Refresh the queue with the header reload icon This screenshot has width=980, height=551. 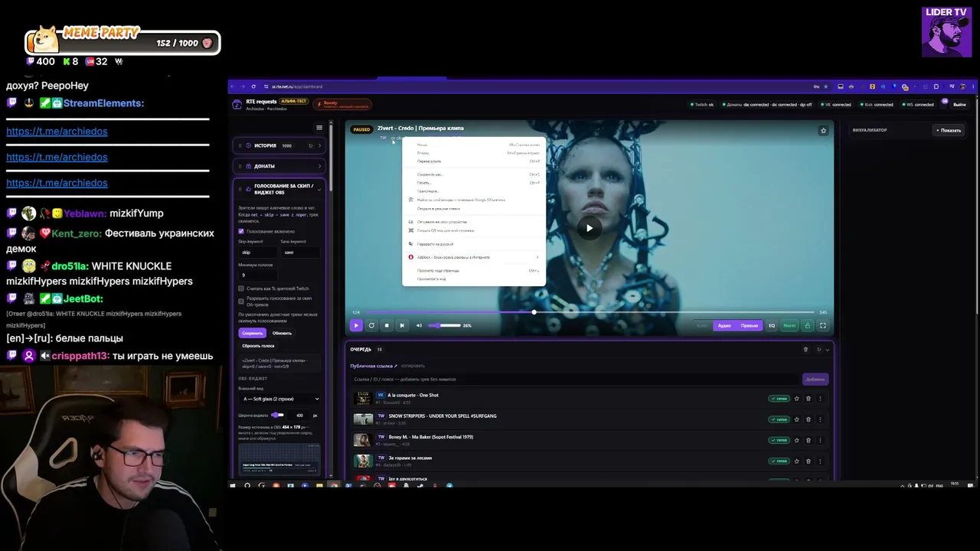(x=818, y=350)
